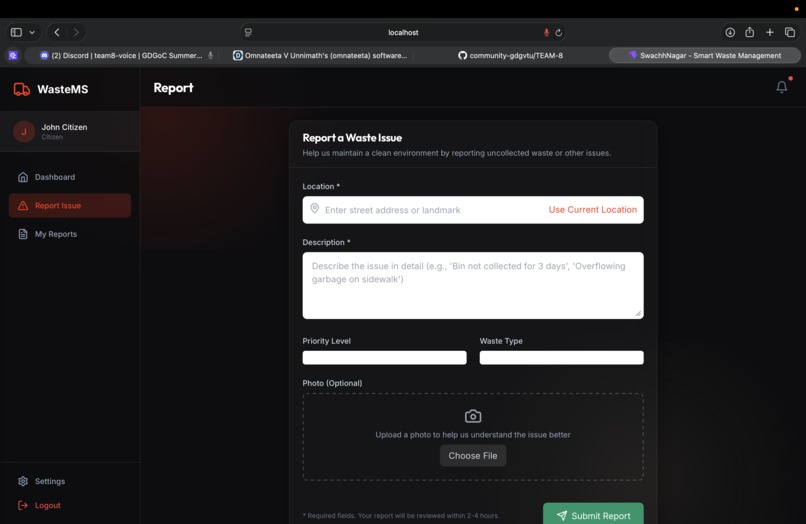Show Safari downloads
The image size is (806, 524).
pos(730,32)
